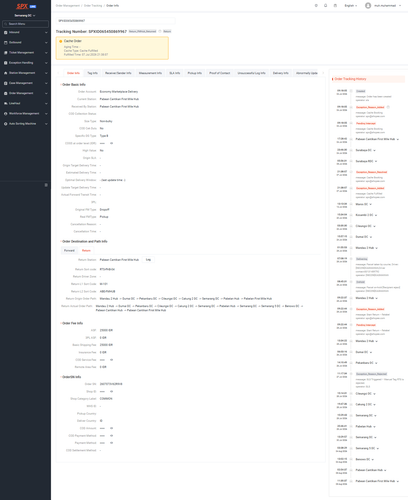408x500 pixels.
Task: Click the last update time link
Action: coord(113,180)
